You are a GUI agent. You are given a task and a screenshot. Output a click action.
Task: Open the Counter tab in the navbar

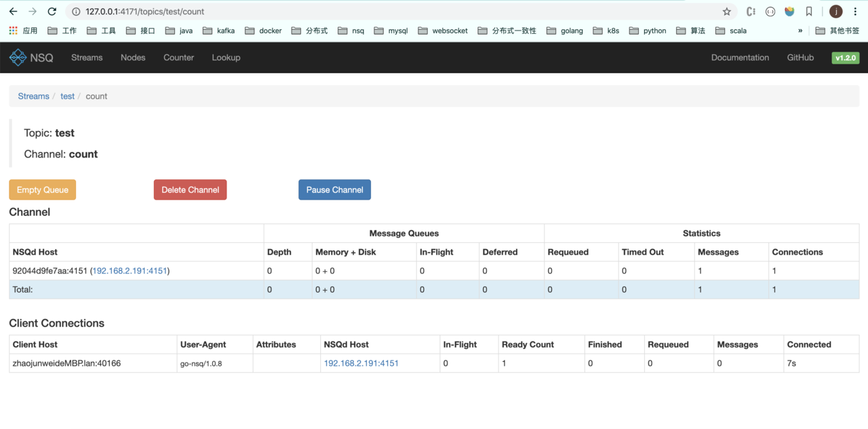click(x=178, y=58)
